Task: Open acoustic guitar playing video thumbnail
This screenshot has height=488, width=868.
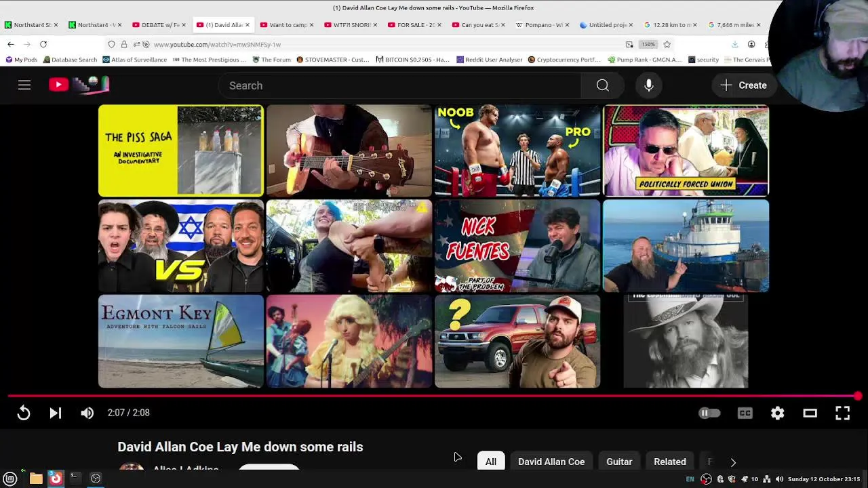Action: 349,150
